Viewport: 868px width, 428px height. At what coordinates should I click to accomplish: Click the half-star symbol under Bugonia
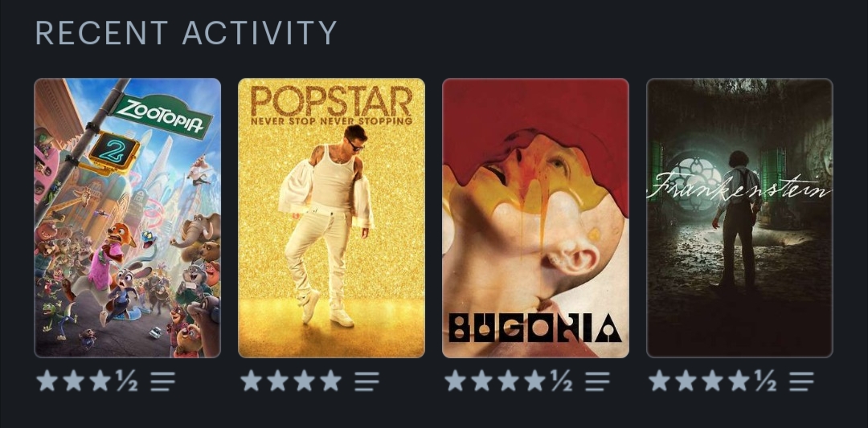562,381
